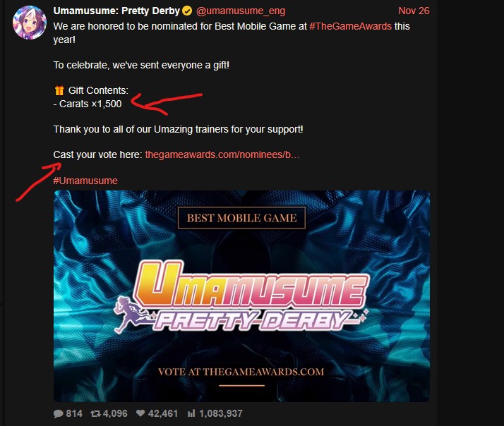Click the reply comment bubble icon
The image size is (504, 426).
(58, 413)
